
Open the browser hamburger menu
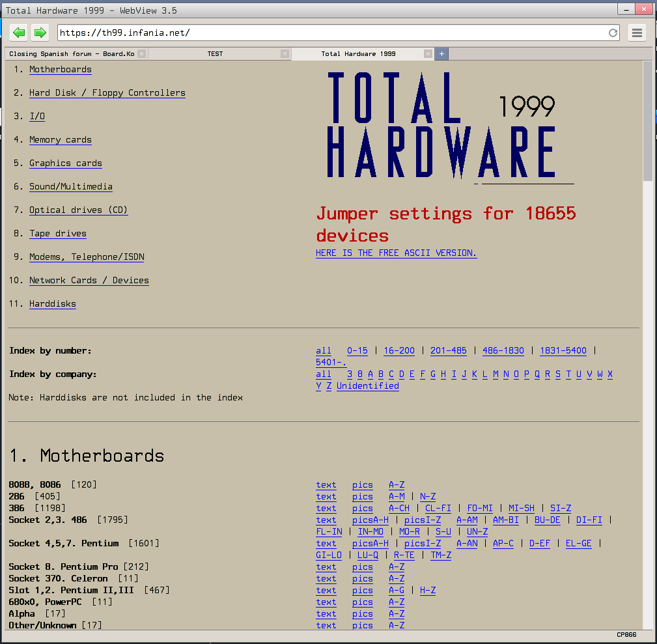636,32
